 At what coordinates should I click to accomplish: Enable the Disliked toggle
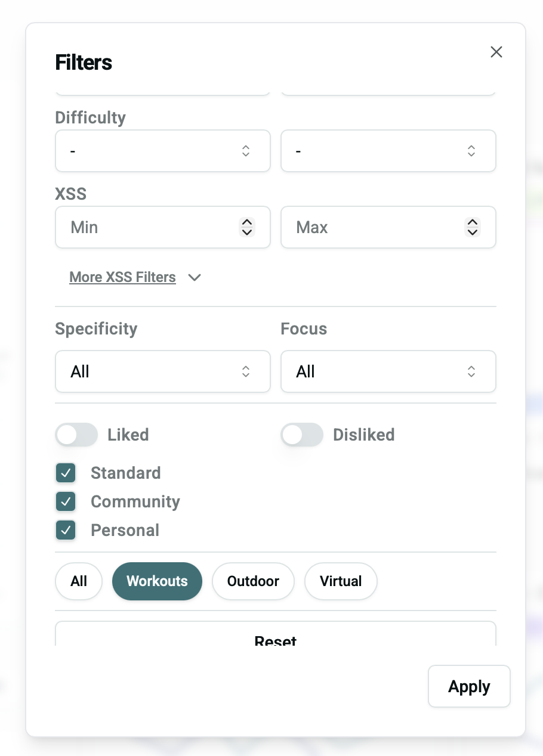302,435
